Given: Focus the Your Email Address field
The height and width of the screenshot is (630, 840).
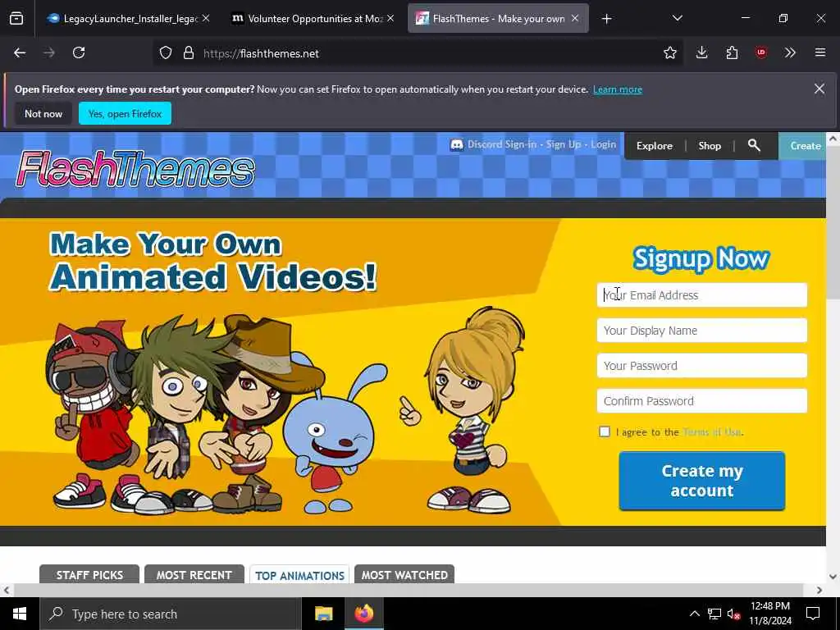Looking at the screenshot, I should 702,295.
